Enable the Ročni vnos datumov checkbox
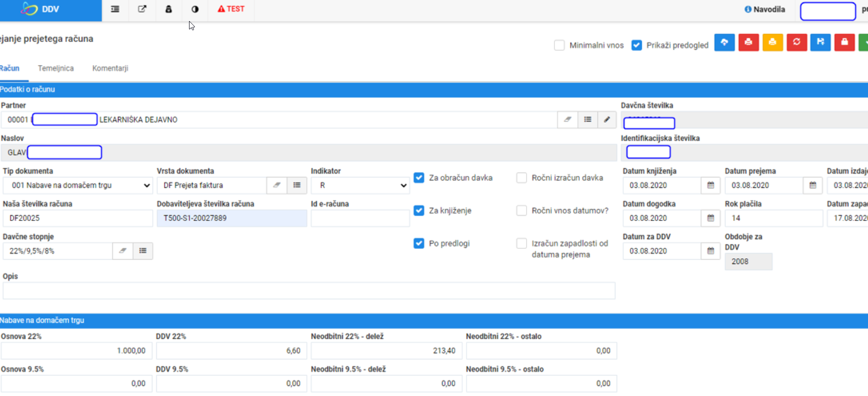868x396 pixels. (522, 210)
